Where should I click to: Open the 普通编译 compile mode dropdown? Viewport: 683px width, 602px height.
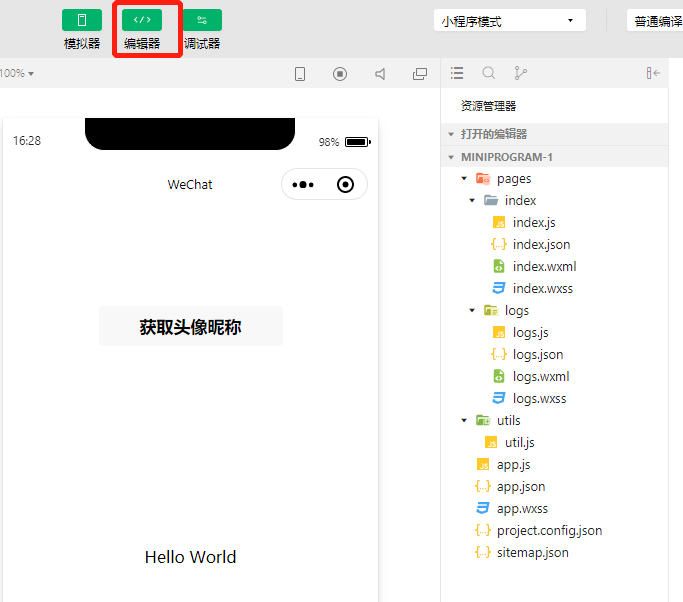(655, 20)
